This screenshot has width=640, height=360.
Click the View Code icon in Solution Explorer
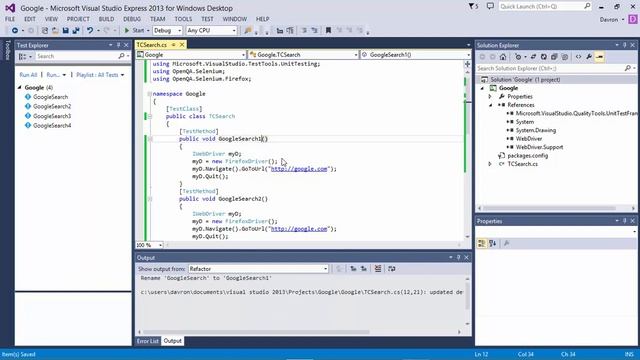(578, 57)
